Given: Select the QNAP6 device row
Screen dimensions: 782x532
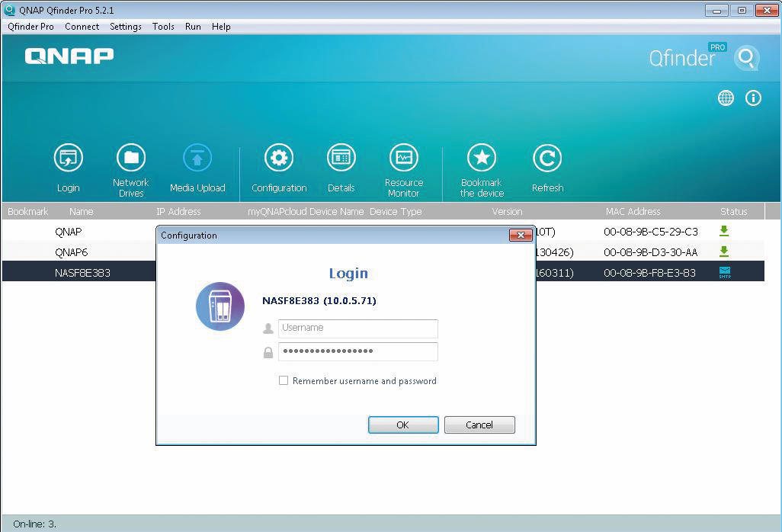Looking at the screenshot, I should [x=383, y=252].
